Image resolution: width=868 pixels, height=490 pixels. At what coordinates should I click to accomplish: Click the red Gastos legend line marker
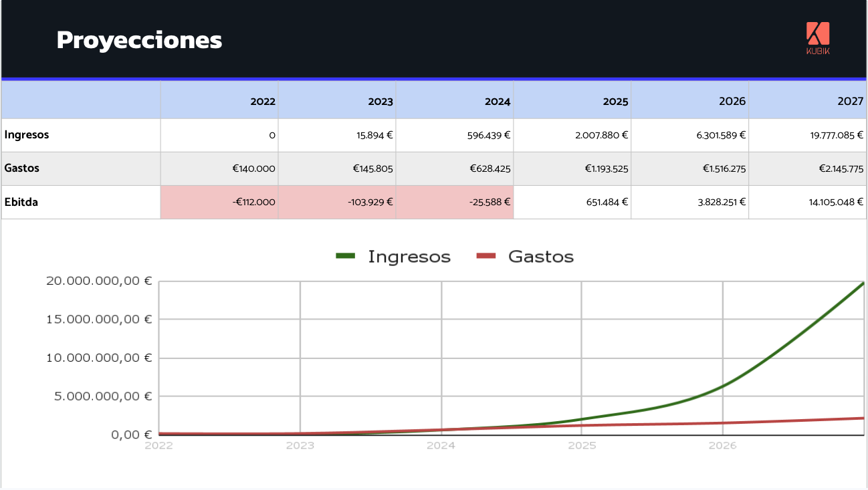[x=485, y=256]
